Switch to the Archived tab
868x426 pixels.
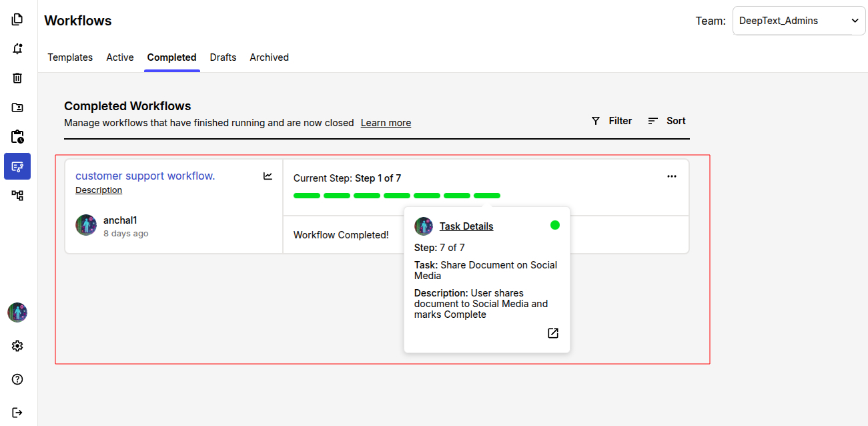click(x=269, y=57)
